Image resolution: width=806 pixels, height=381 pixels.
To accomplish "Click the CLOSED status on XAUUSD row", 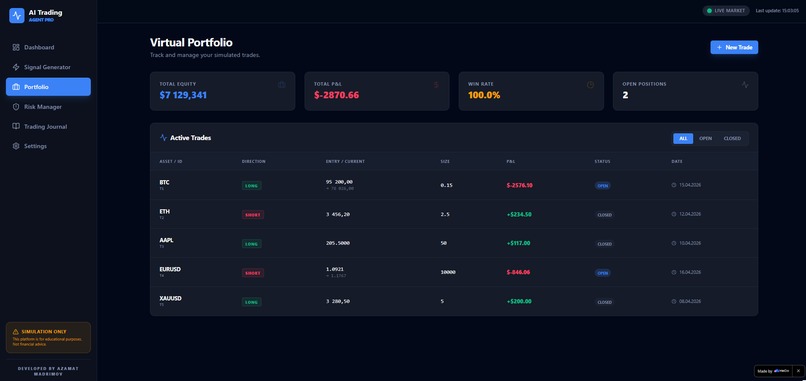I will (x=604, y=302).
